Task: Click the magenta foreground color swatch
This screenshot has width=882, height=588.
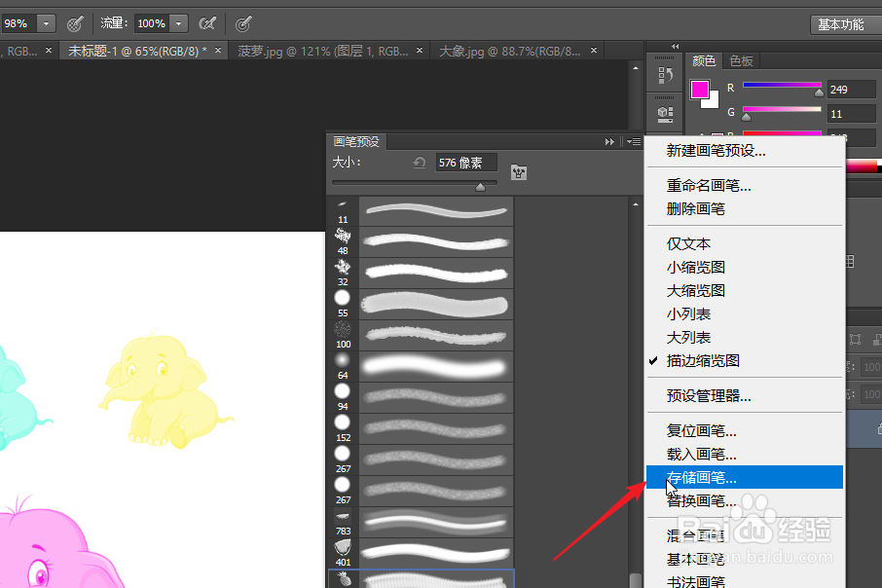Action: pyautogui.click(x=699, y=90)
